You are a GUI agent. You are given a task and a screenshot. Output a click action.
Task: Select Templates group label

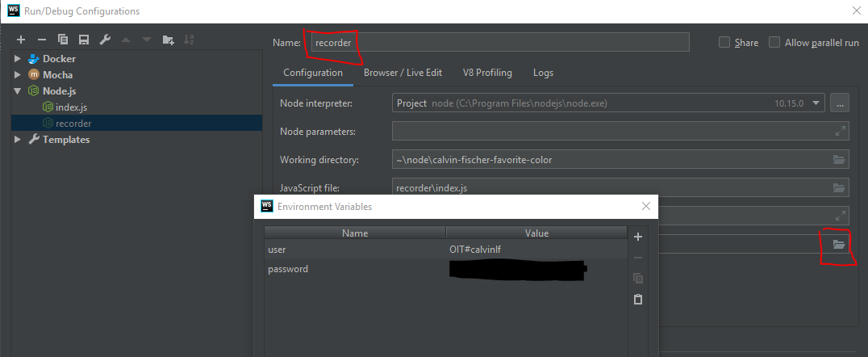point(66,140)
